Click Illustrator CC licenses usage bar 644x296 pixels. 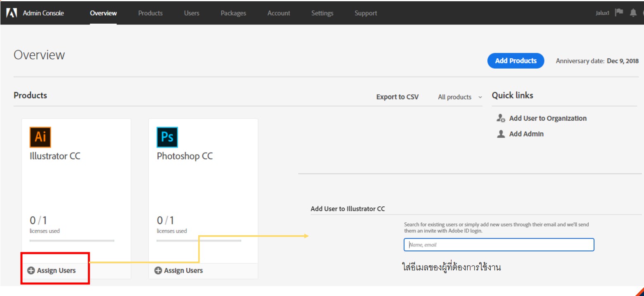(72, 241)
